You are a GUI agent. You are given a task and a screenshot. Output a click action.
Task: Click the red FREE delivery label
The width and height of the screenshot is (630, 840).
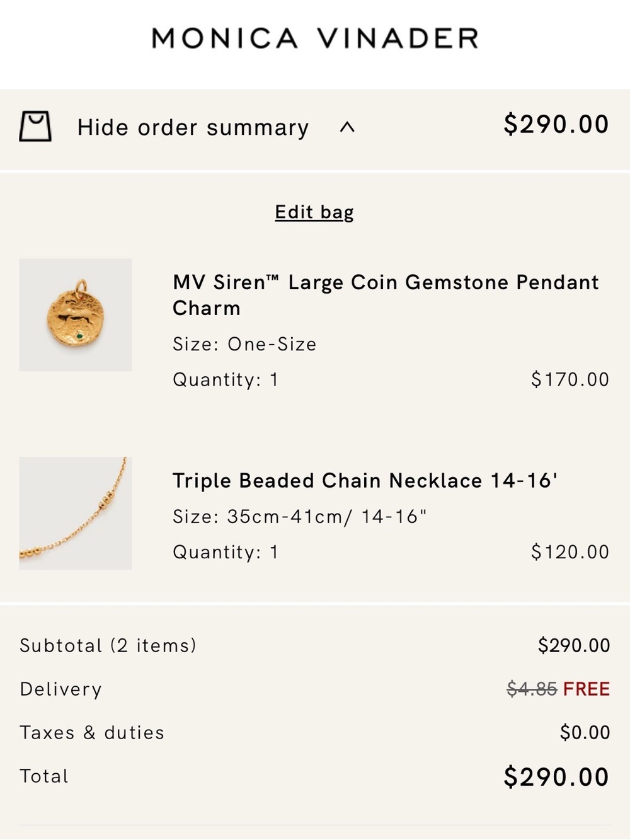[587, 689]
